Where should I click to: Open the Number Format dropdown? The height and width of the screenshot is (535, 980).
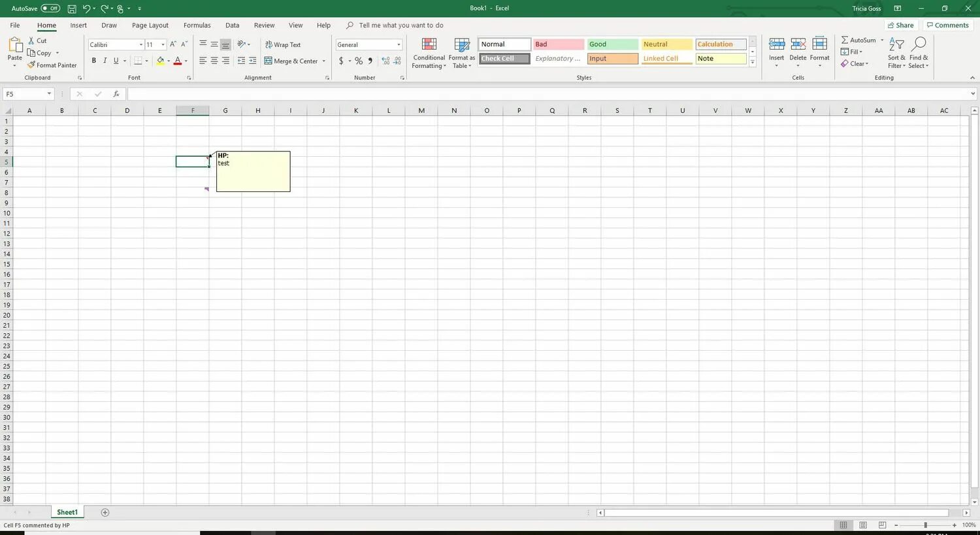click(398, 44)
